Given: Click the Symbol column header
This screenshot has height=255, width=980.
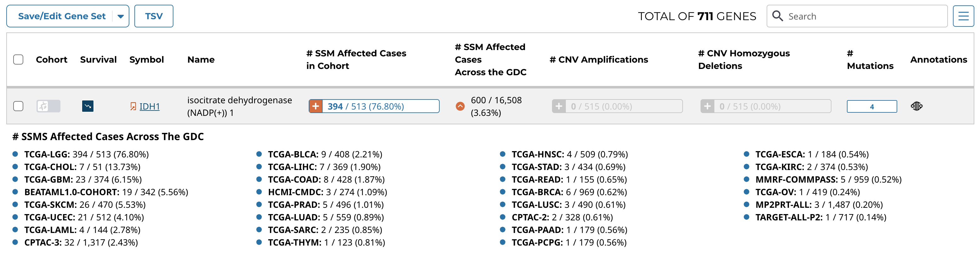Looking at the screenshot, I should pyautogui.click(x=146, y=60).
